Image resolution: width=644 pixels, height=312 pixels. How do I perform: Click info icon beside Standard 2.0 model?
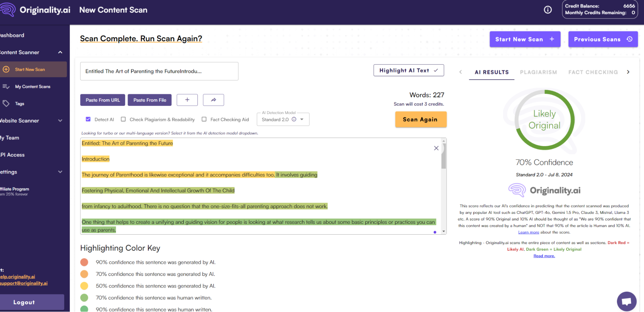point(294,119)
